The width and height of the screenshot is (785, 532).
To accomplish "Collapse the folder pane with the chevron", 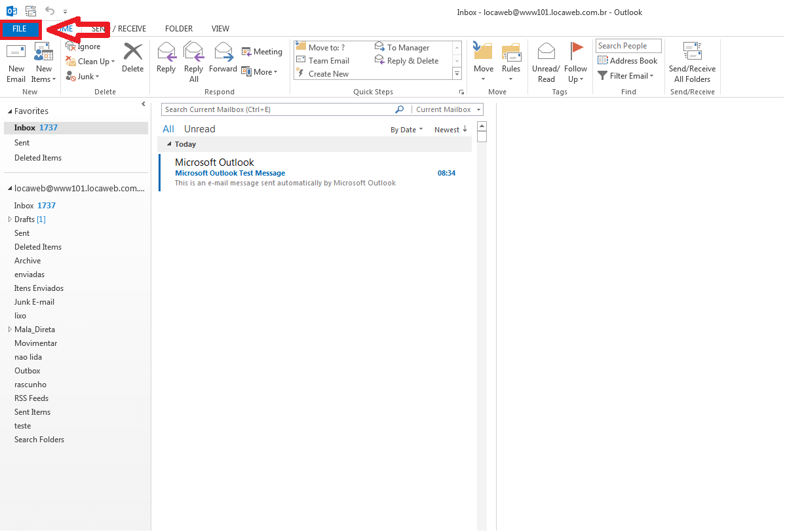I will pyautogui.click(x=144, y=104).
